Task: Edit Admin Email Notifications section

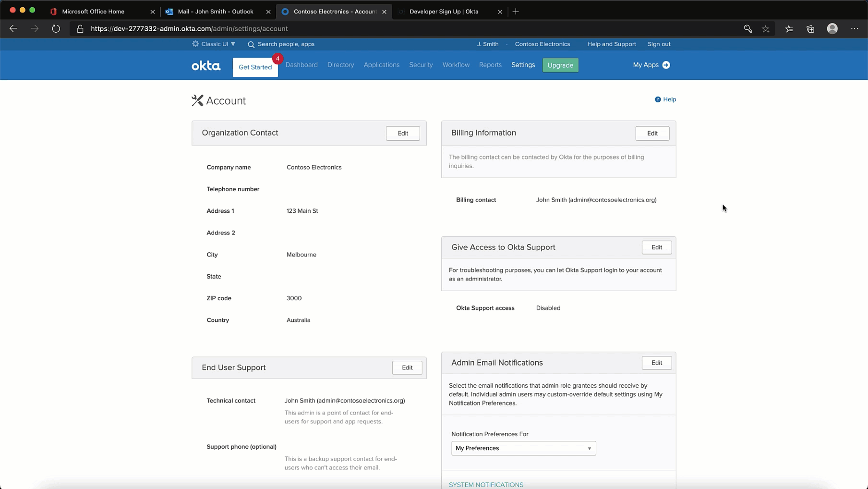Action: point(657,363)
